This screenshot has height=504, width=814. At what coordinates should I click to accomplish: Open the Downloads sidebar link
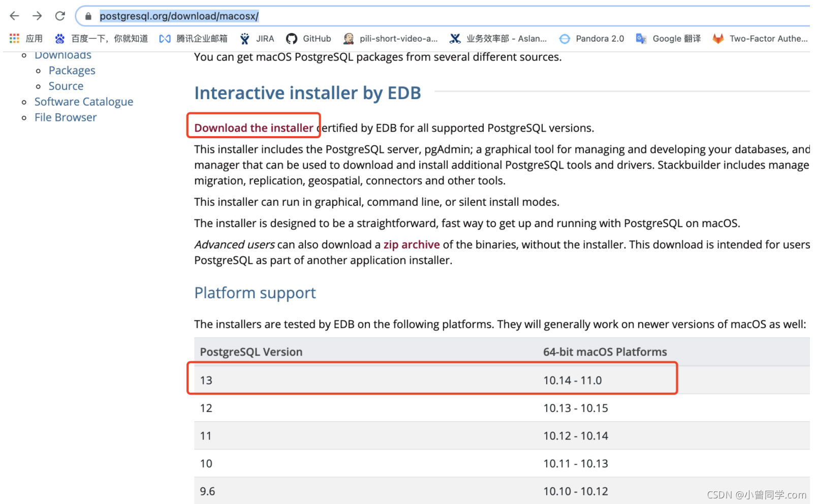click(63, 55)
